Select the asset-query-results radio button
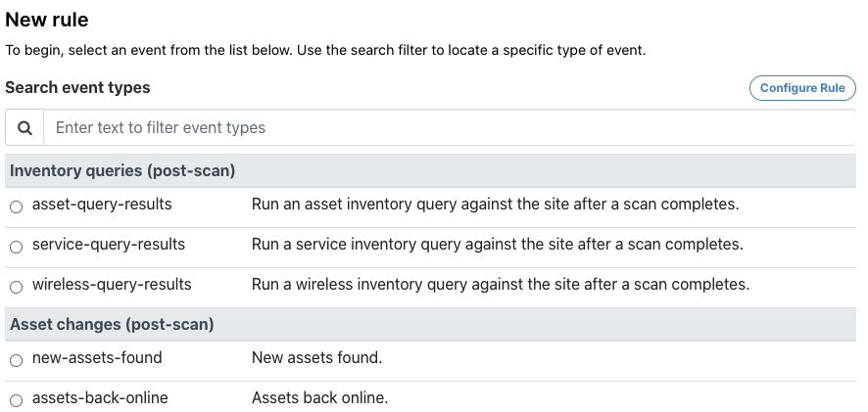868x412 pixels. (16, 206)
